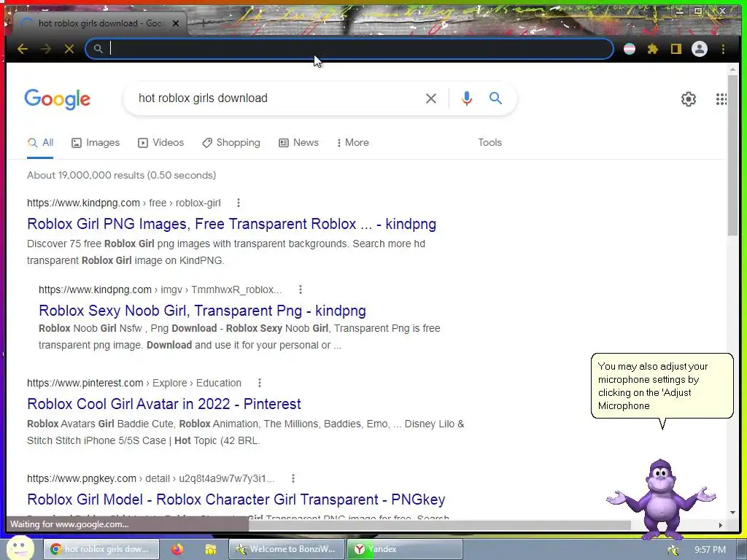Open options for the pngkey.com result
This screenshot has width=747, height=560.
[x=293, y=478]
